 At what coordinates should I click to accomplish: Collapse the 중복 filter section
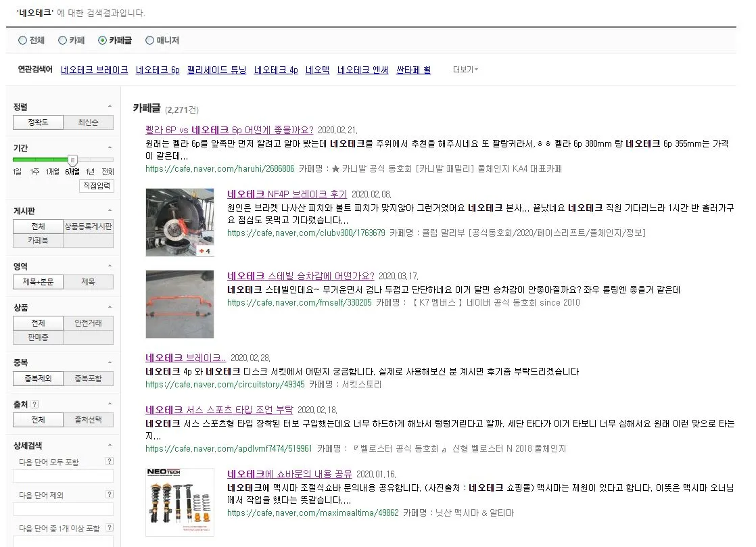[x=110, y=362]
